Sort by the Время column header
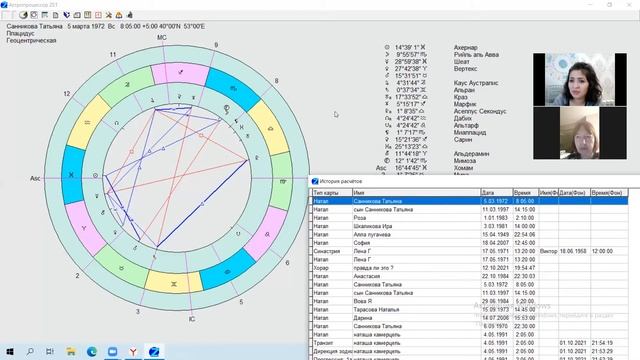 (x=525, y=193)
